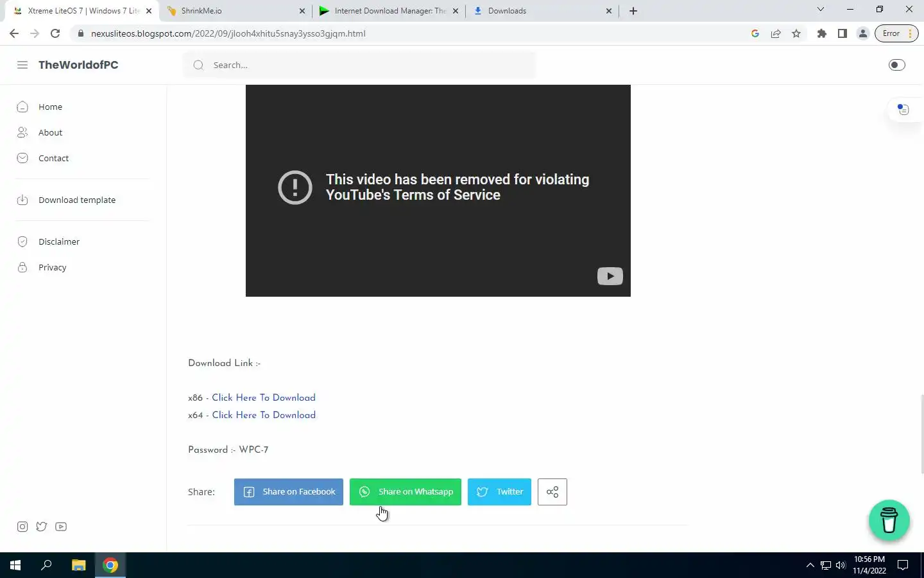Viewport: 924px width, 578px height.
Task: Open the Windows Start menu
Action: (15, 565)
